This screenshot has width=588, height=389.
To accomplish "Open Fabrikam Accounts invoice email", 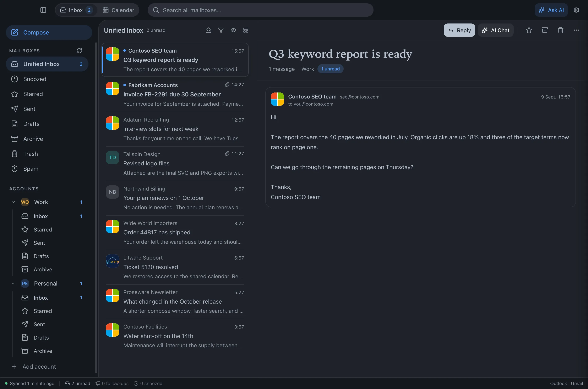I will click(x=175, y=95).
